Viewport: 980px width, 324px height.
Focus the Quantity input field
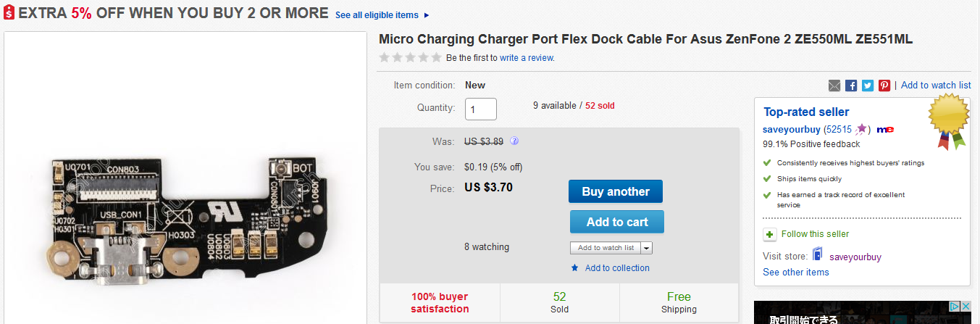tap(481, 109)
